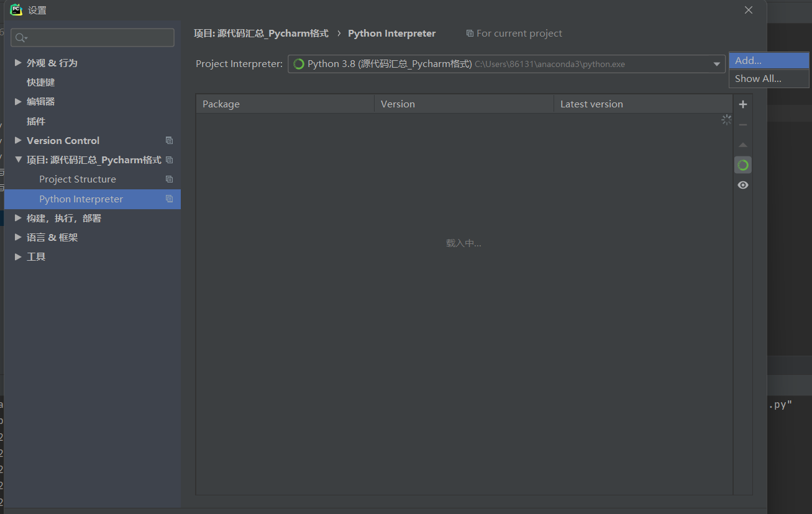Click the settings search field
This screenshot has height=514, width=812.
[93, 38]
